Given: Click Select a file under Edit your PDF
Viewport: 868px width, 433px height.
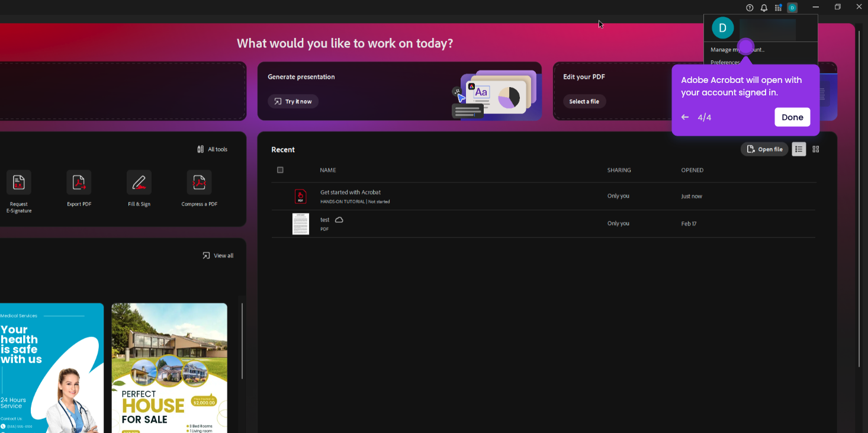Looking at the screenshot, I should pos(584,101).
